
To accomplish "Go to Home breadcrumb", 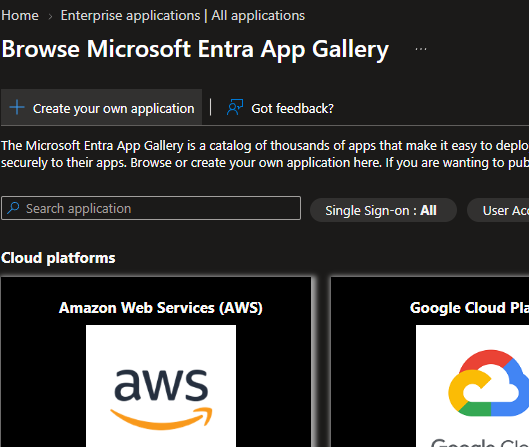I will click(x=20, y=16).
